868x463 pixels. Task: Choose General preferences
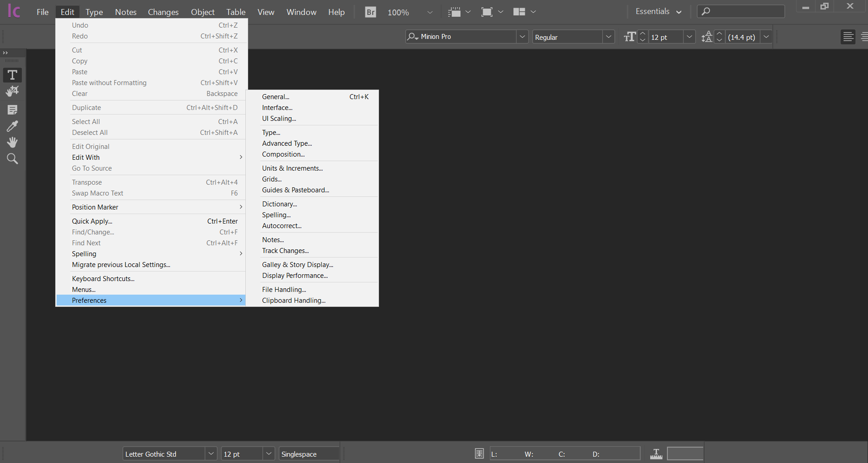coord(312,97)
